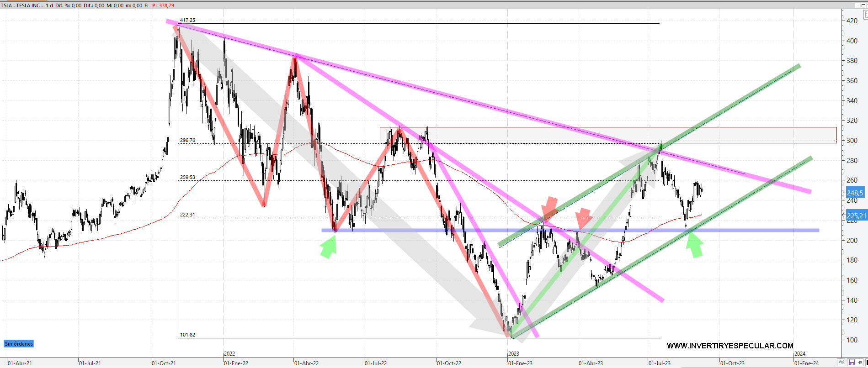868x368 pixels.
Task: Select the 101.82 low price label
Action: pyautogui.click(x=187, y=335)
